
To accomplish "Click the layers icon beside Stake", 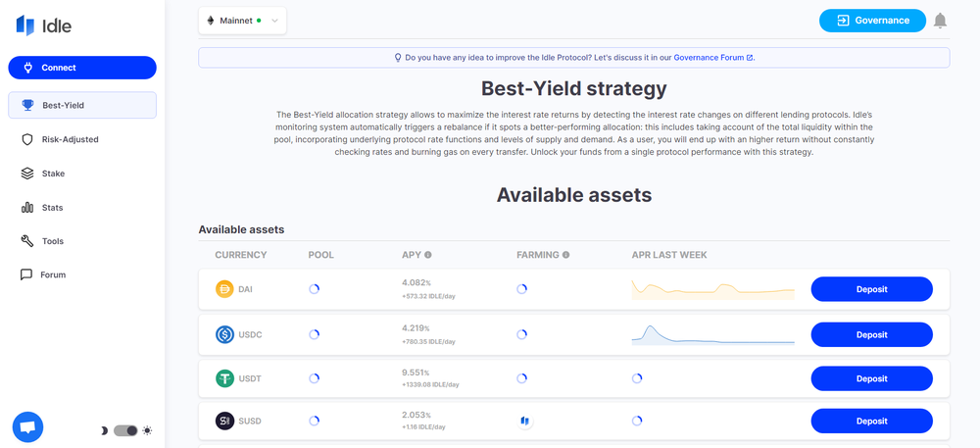I will tap(26, 174).
